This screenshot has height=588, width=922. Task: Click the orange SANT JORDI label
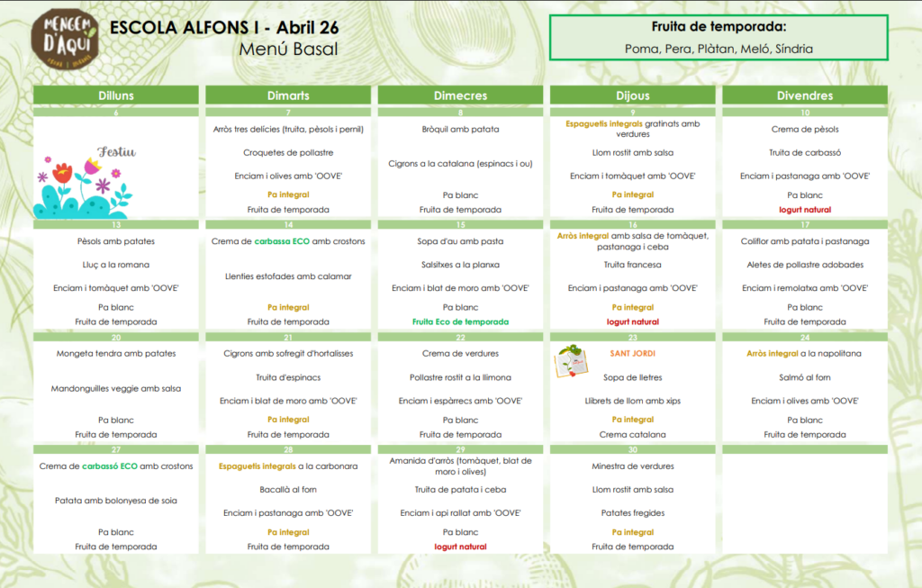[x=632, y=354]
